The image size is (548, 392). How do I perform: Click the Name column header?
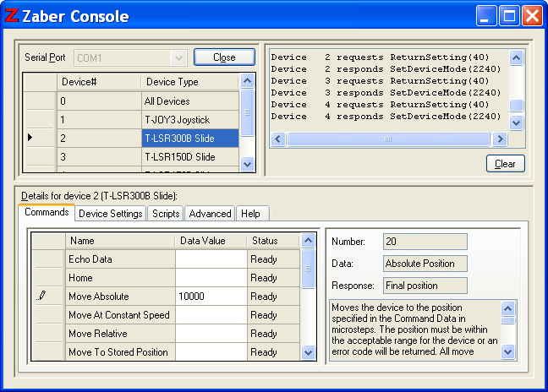[x=120, y=241]
